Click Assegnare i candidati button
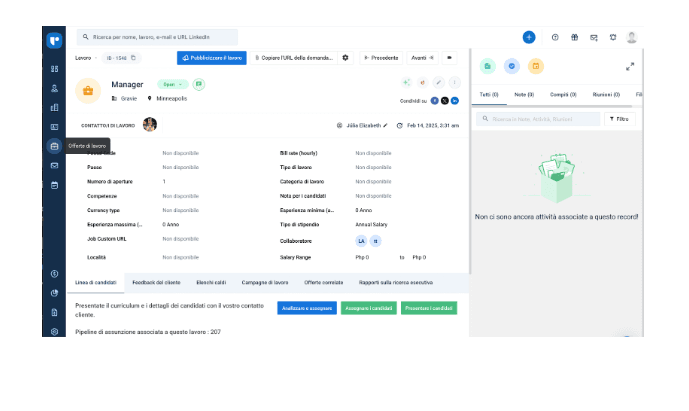This screenshot has width=689, height=411. click(369, 308)
